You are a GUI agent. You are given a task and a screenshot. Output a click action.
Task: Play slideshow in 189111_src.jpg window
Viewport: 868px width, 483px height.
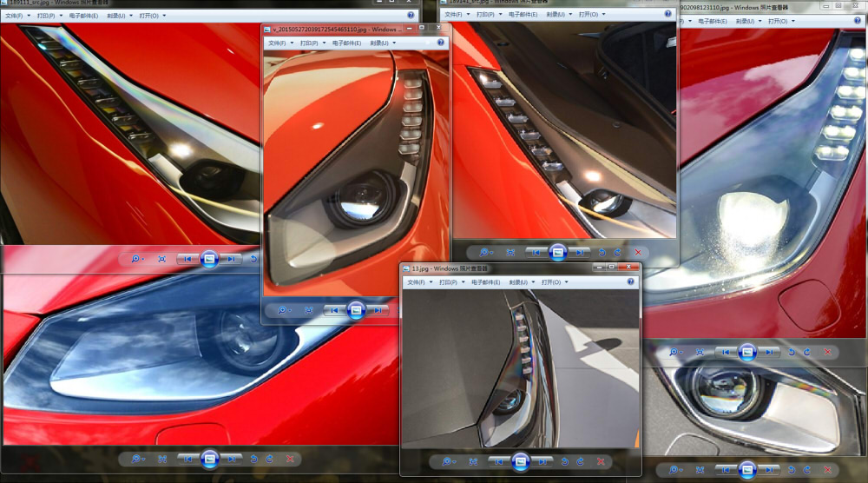point(209,259)
